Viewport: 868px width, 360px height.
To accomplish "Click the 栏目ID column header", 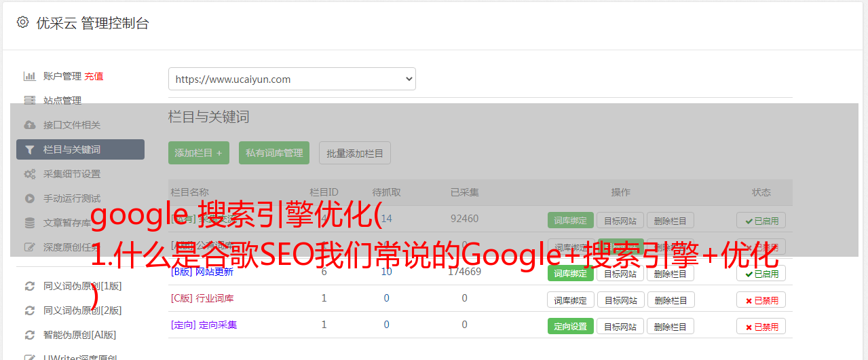I will point(324,192).
